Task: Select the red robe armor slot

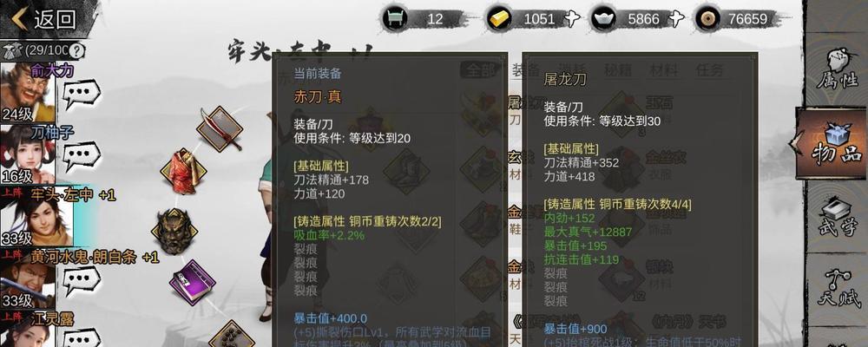Action: coord(183,171)
